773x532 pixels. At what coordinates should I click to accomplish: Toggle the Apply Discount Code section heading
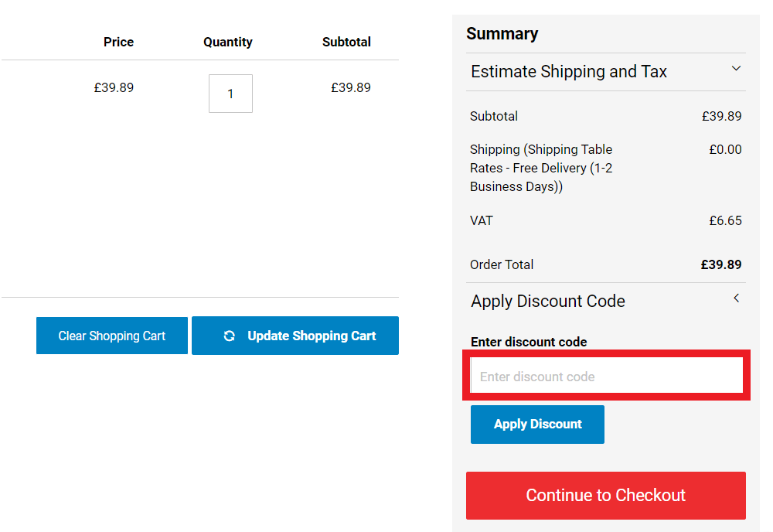[x=548, y=302]
